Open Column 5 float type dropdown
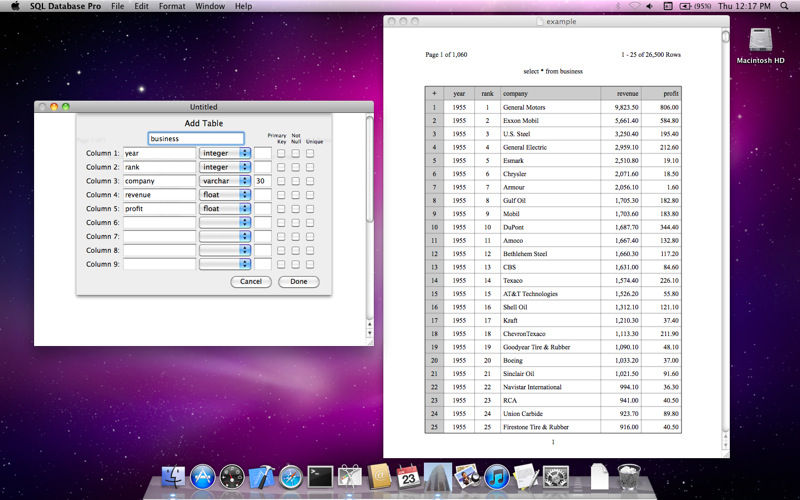 225,208
